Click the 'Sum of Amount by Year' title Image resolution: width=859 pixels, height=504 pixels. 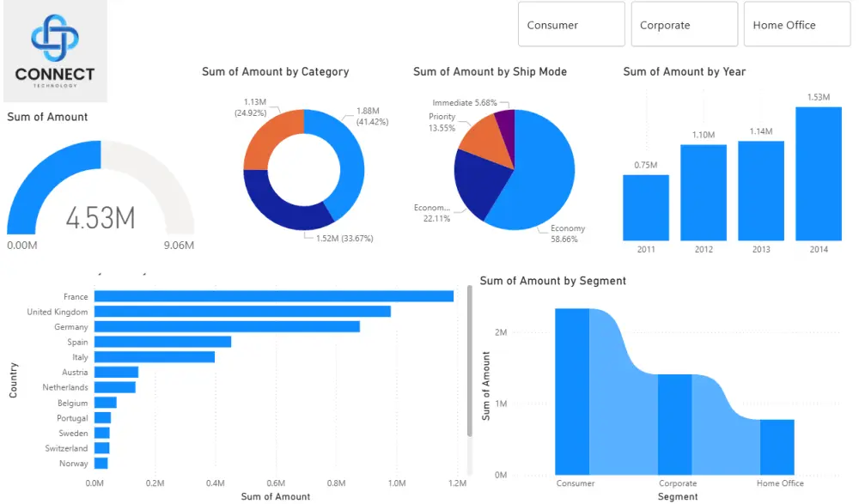pyautogui.click(x=685, y=72)
